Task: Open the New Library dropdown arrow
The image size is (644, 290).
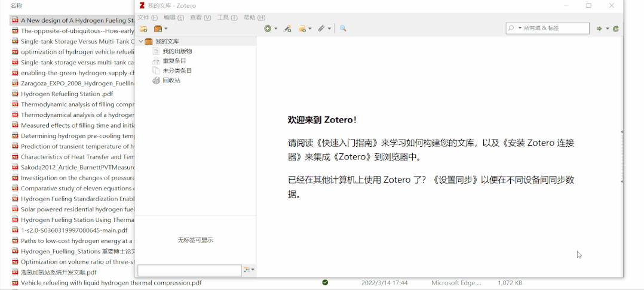Action: pyautogui.click(x=166, y=29)
